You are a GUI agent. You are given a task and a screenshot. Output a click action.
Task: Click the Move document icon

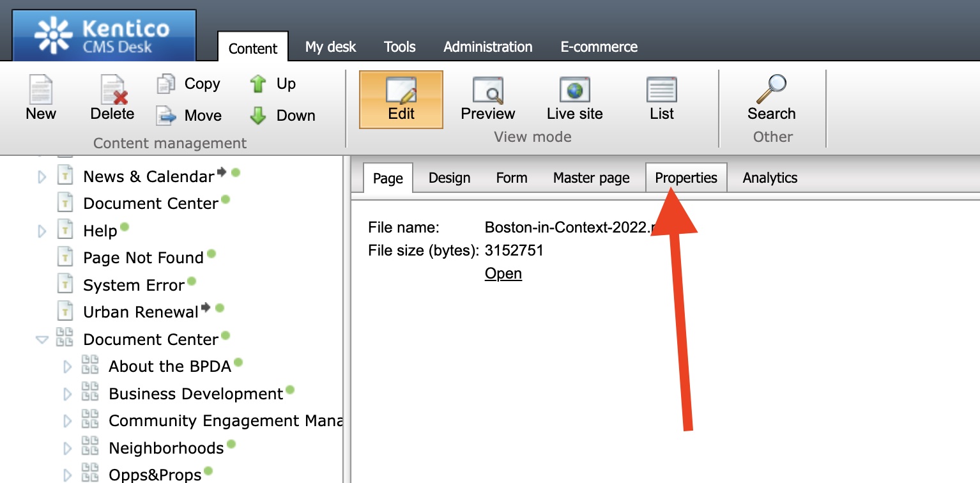coord(166,116)
